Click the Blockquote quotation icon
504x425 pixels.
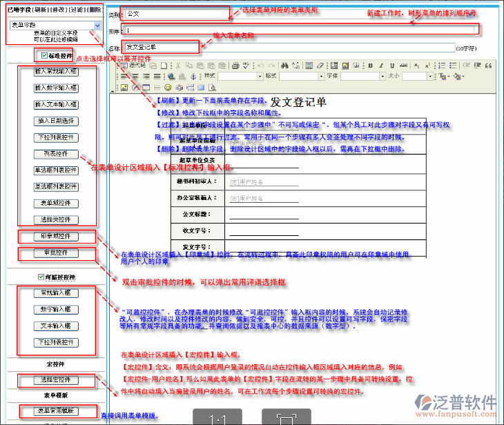tap(489, 66)
